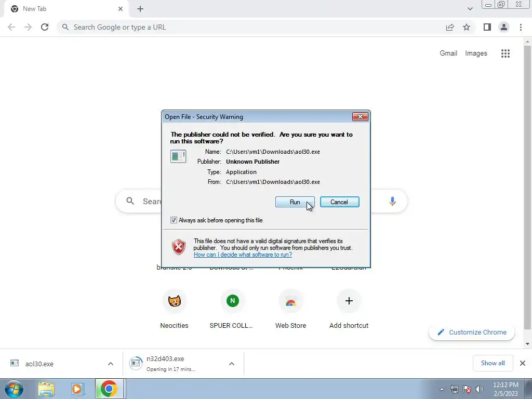The width and height of the screenshot is (532, 399).
Task: Click Add shortcut plus tile
Action: 349,309
